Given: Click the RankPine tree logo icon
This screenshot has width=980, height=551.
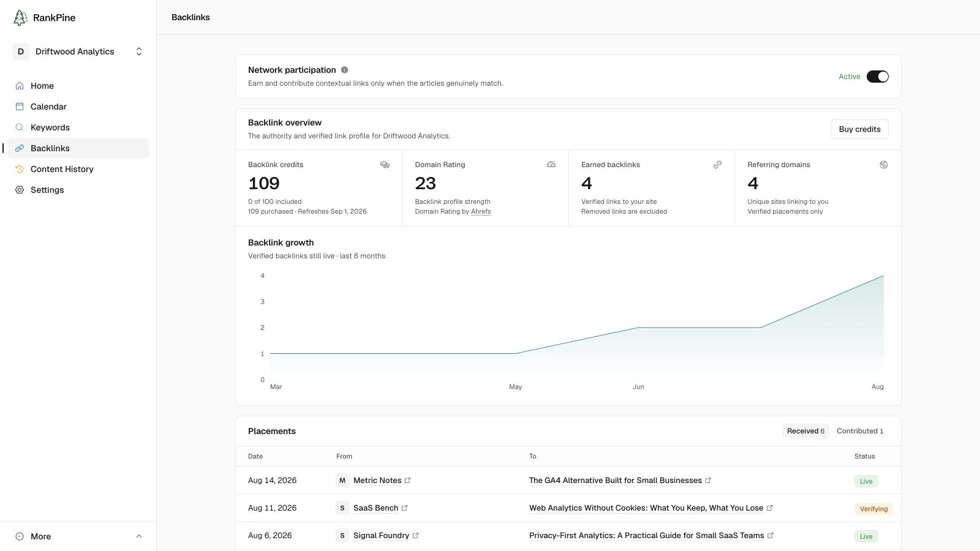Looking at the screenshot, I should (20, 18).
